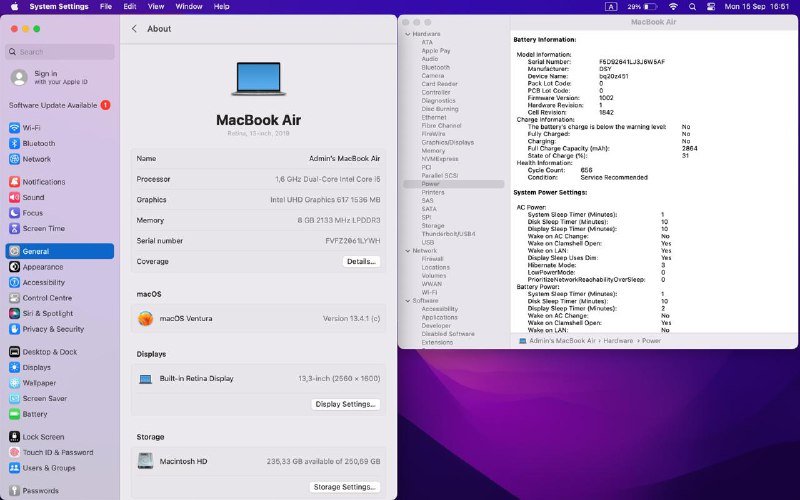Select Memory in System Information sidebar
The image size is (800, 500).
coord(433,151)
